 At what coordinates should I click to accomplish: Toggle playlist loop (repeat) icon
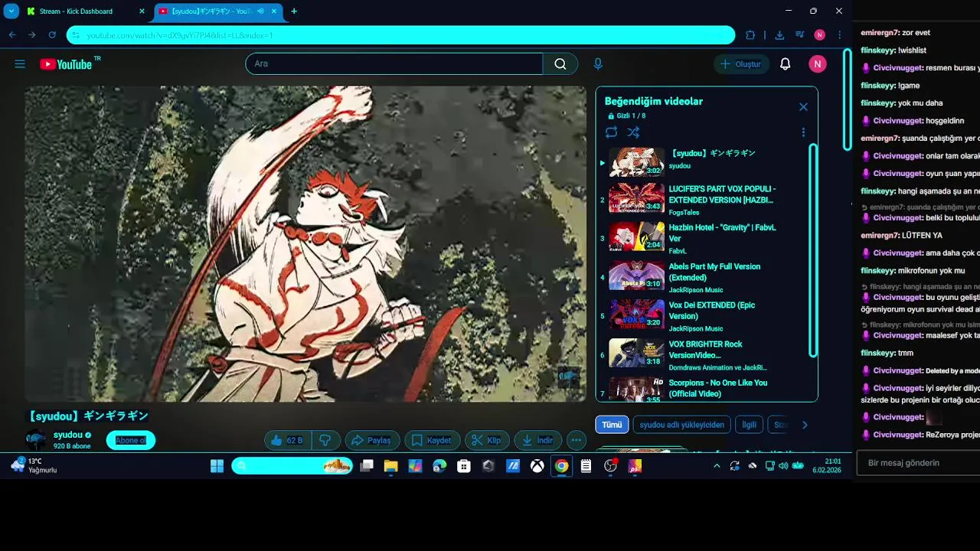click(611, 132)
